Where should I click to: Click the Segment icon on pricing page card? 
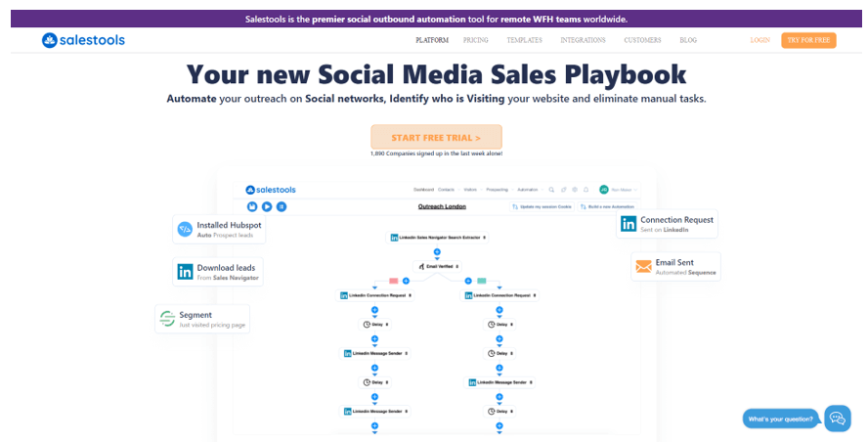tap(167, 319)
